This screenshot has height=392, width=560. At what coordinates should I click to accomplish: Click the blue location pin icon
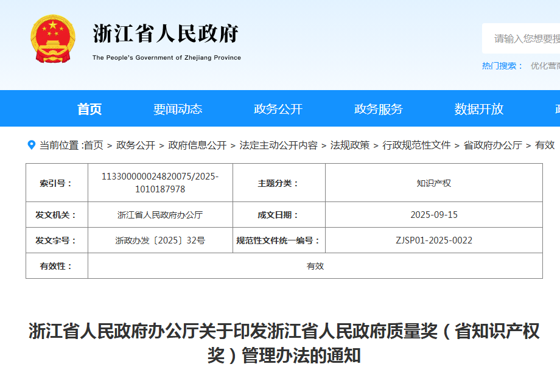(x=32, y=145)
